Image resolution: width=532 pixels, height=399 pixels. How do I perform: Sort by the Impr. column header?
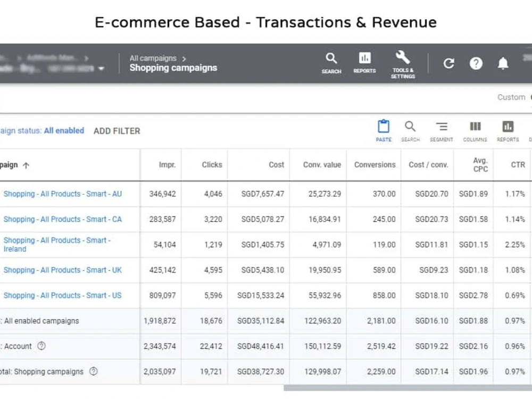click(x=167, y=165)
